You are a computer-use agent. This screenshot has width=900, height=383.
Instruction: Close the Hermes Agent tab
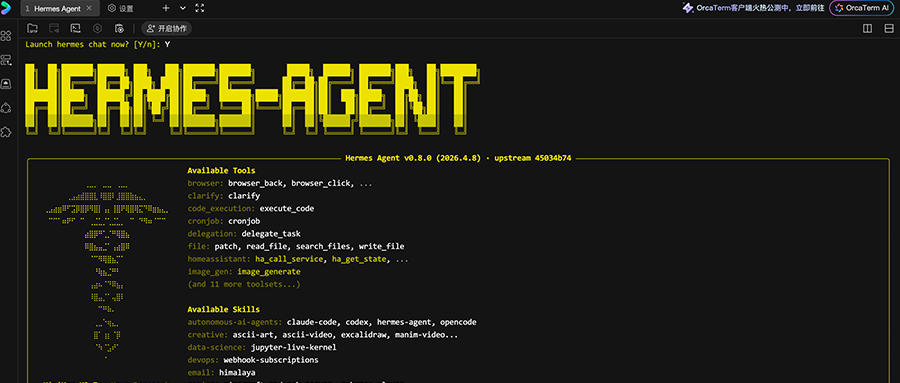[x=89, y=9]
